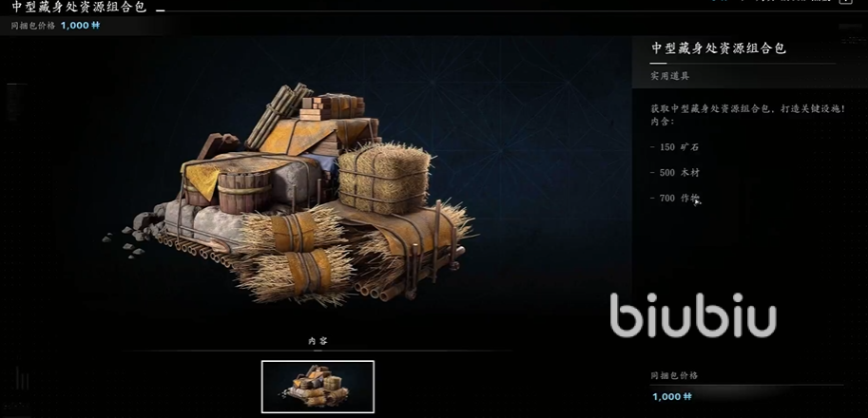
Task: Click the 中型藏身处资源组合包 title in right panel
Action: coord(719,48)
